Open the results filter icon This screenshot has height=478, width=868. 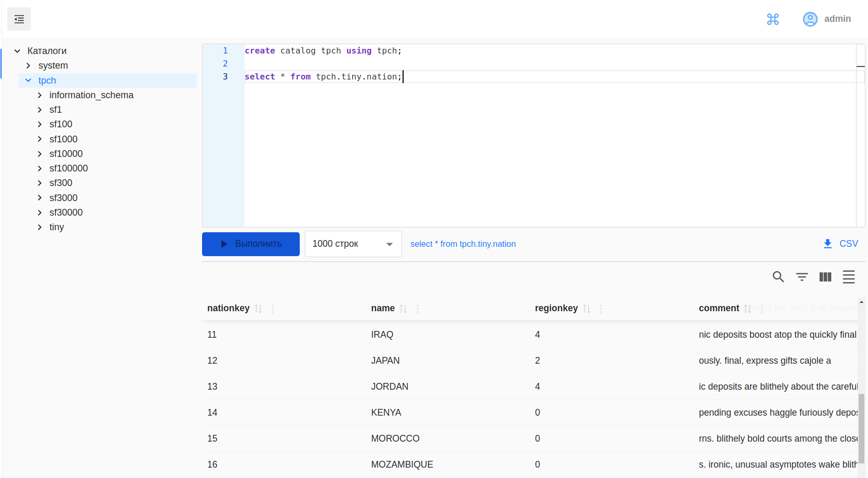[802, 277]
